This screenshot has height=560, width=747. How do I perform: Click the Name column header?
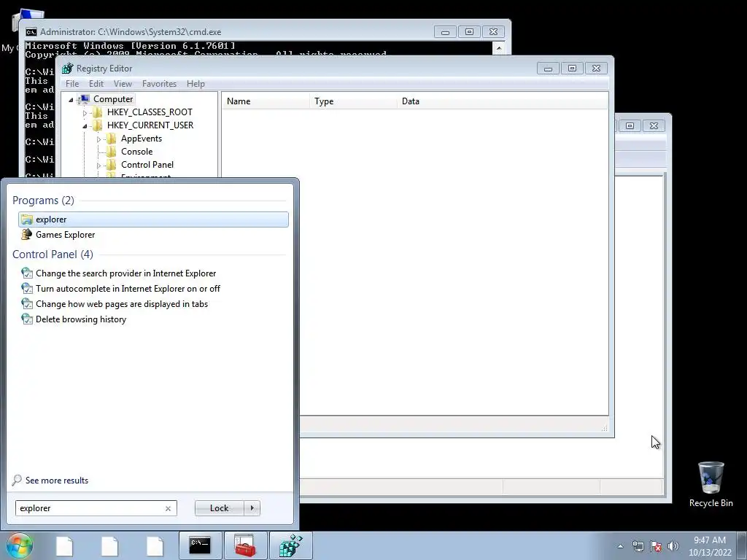[266, 101]
